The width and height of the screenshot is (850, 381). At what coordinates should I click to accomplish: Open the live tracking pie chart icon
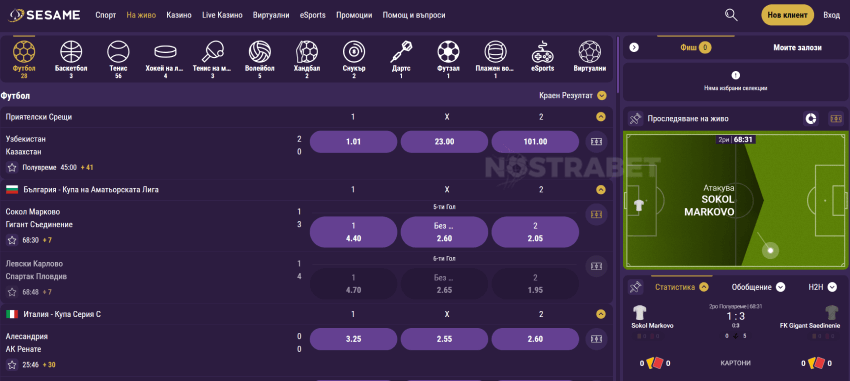pos(811,119)
